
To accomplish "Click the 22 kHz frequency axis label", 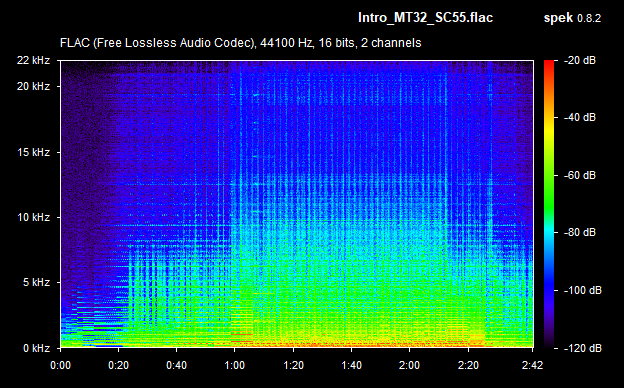I will point(33,60).
